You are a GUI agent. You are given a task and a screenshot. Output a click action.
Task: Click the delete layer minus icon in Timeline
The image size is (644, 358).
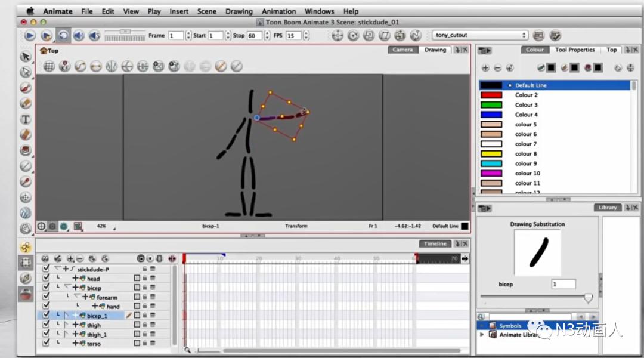tap(80, 258)
